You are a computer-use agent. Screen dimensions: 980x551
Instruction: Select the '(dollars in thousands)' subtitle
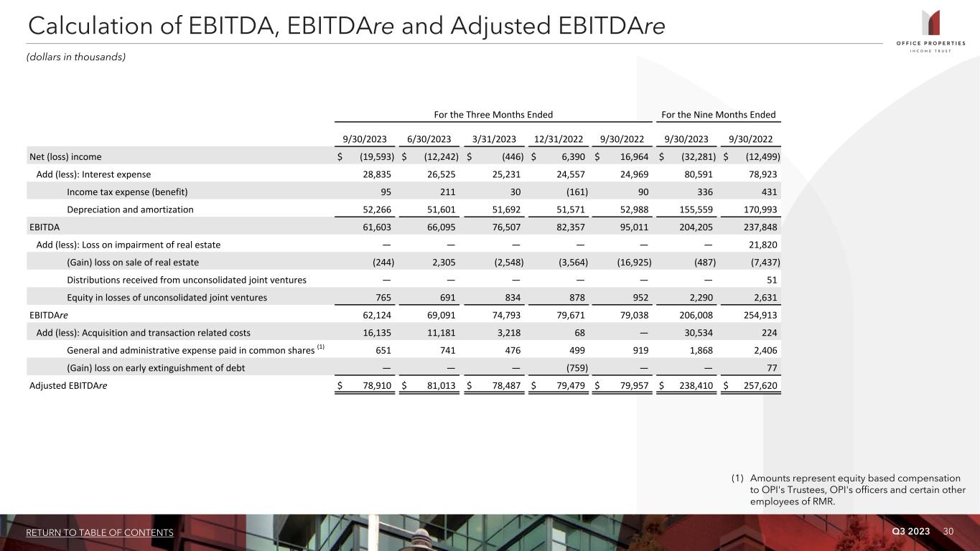pos(76,57)
